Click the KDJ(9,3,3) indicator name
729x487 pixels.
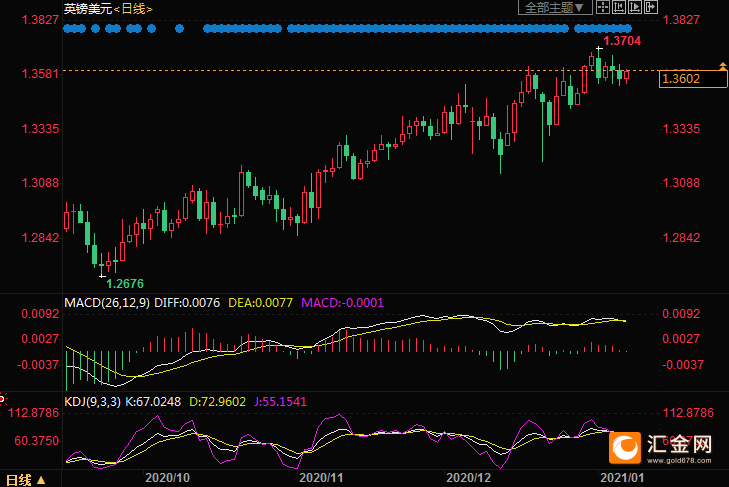[x=92, y=402]
